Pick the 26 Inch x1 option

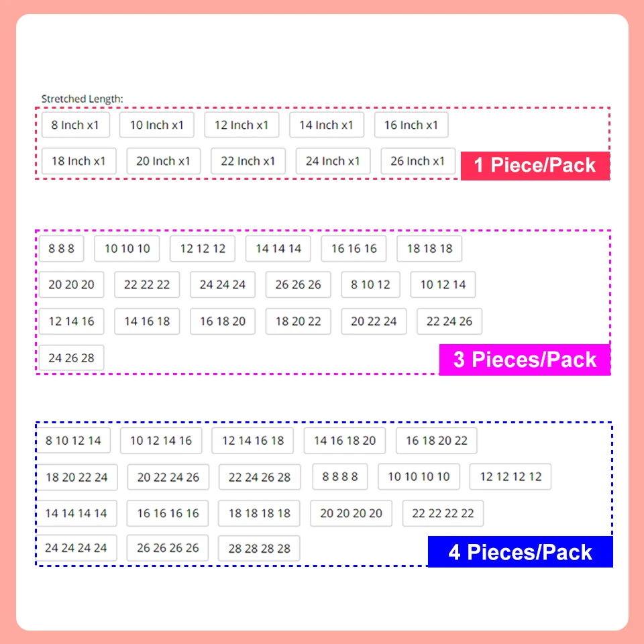417,161
